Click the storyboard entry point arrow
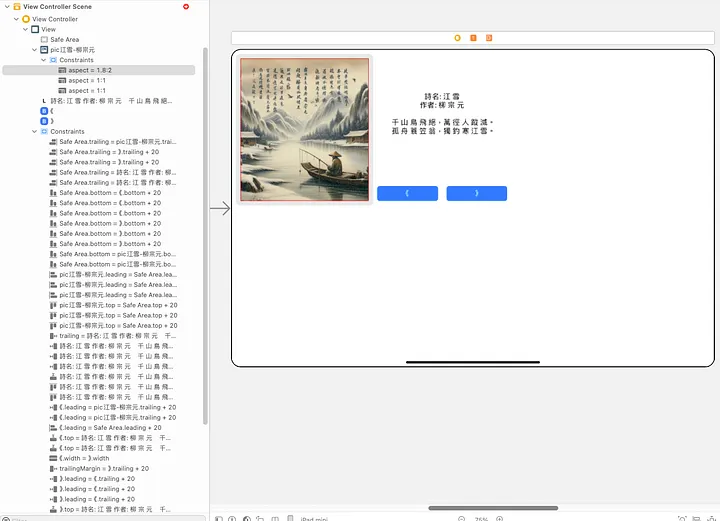The image size is (720, 521). point(220,208)
